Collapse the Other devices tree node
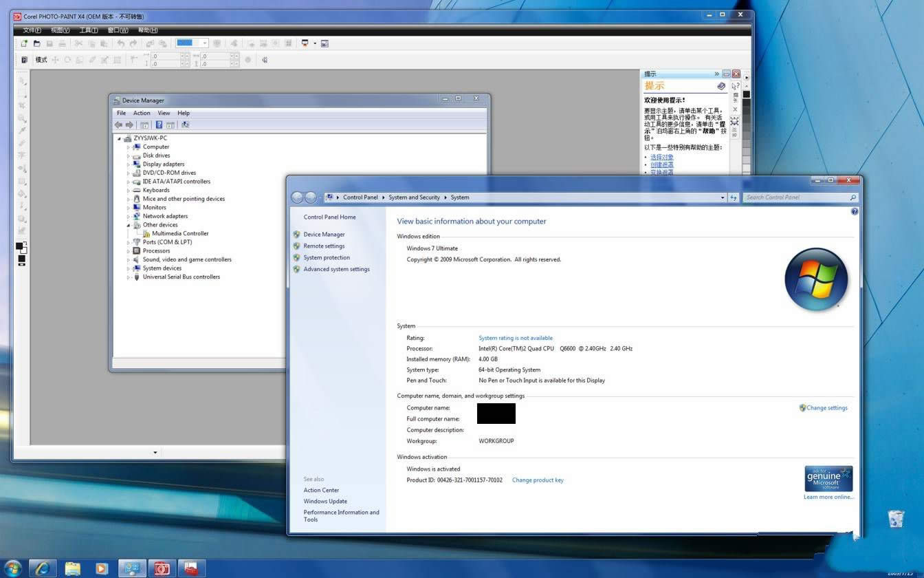Screen dimensions: 924x578 128,224
